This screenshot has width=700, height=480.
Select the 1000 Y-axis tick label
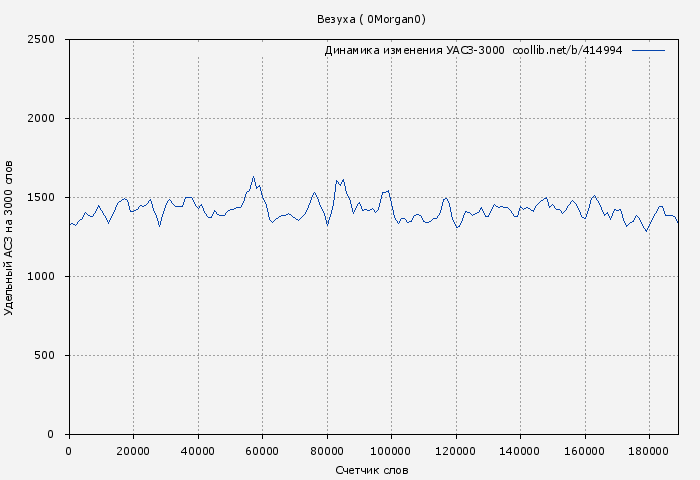[x=47, y=277]
